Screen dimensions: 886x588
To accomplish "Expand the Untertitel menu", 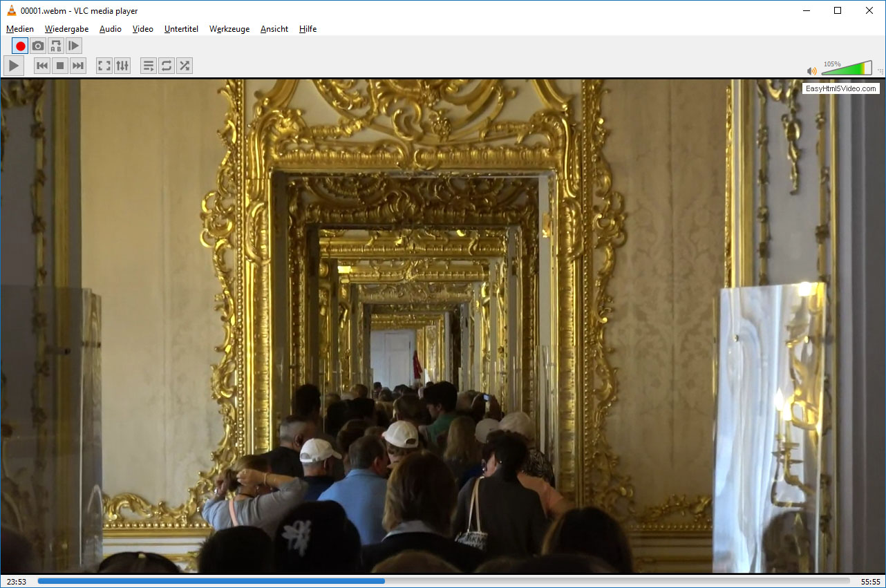I will (x=181, y=29).
